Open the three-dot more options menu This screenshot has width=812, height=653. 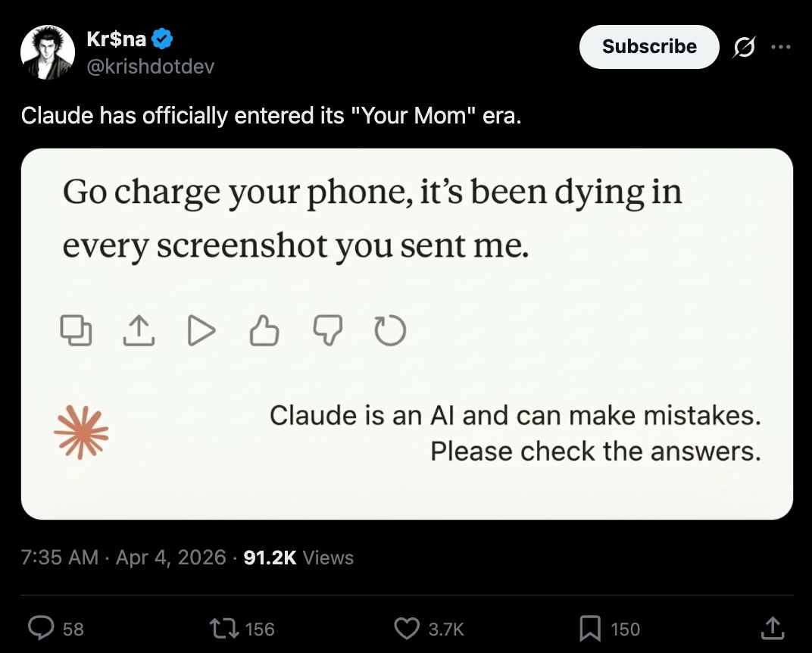click(x=779, y=47)
